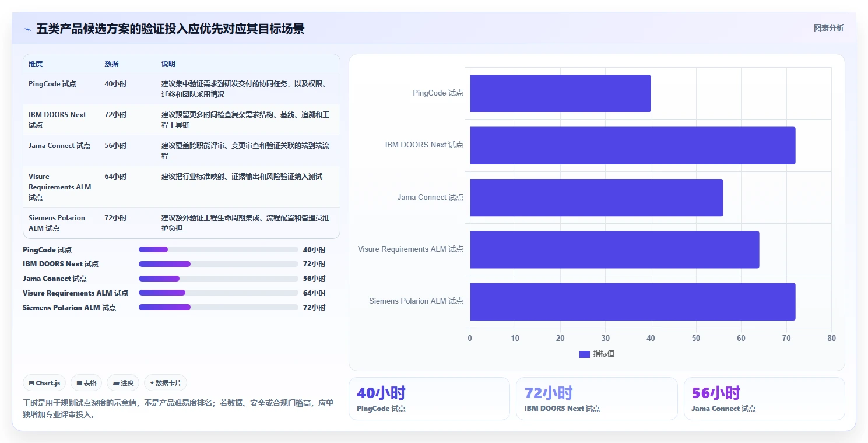Viewport: 868px width, 443px height.
Task: Click the footnote text starting 工时是用于规划
Action: coord(178,409)
